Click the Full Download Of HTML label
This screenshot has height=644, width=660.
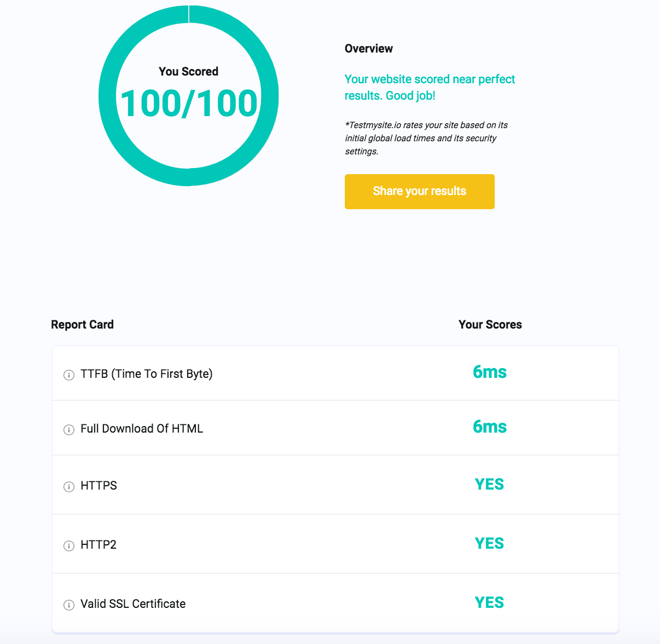pyautogui.click(x=141, y=429)
